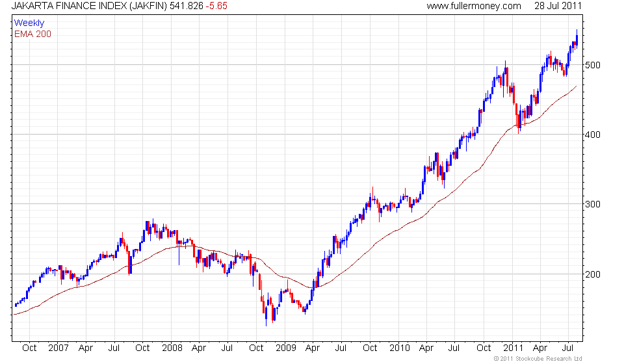Click the red change value -5.65
The width and height of the screenshot is (637, 364).
click(216, 6)
